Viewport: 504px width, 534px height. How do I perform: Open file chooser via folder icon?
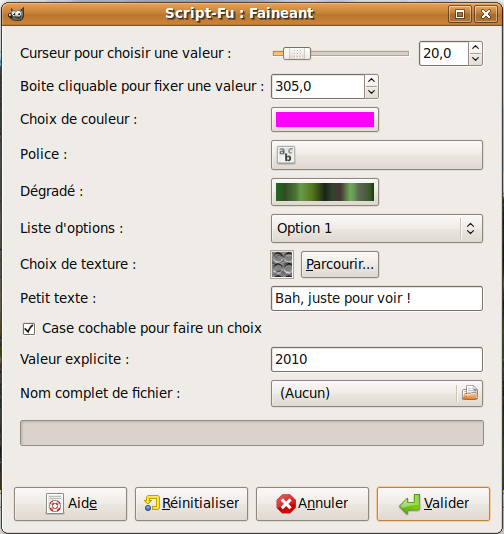(x=470, y=393)
